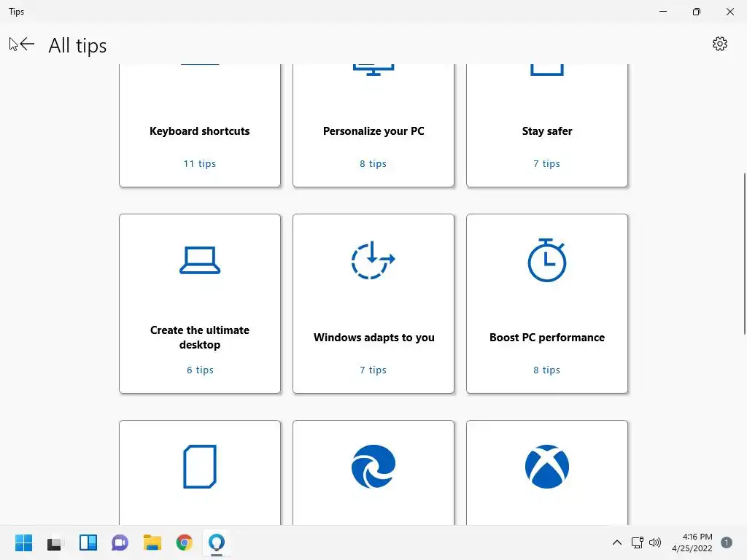Open Teams Chat from taskbar
Screen dimensions: 747x560
[x=120, y=542]
